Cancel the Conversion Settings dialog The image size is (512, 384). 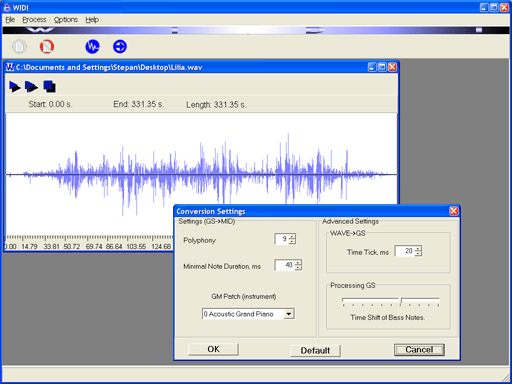(x=419, y=350)
